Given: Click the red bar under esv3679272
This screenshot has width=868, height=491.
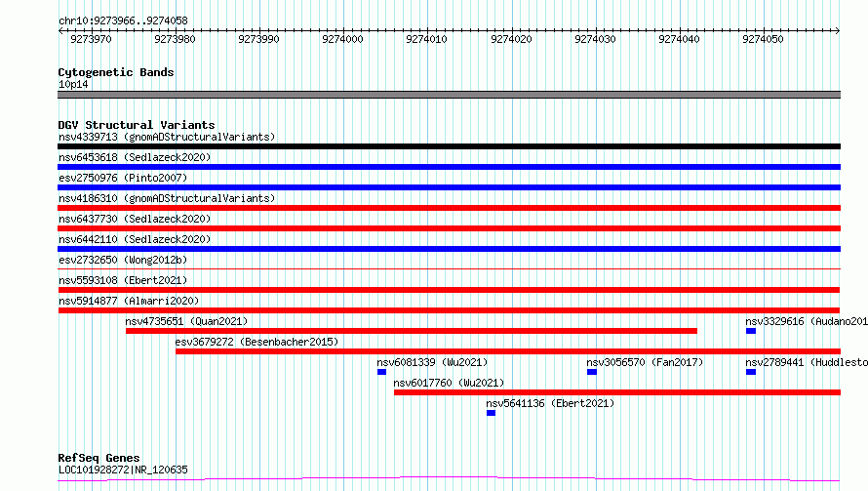Looking at the screenshot, I should tap(508, 351).
